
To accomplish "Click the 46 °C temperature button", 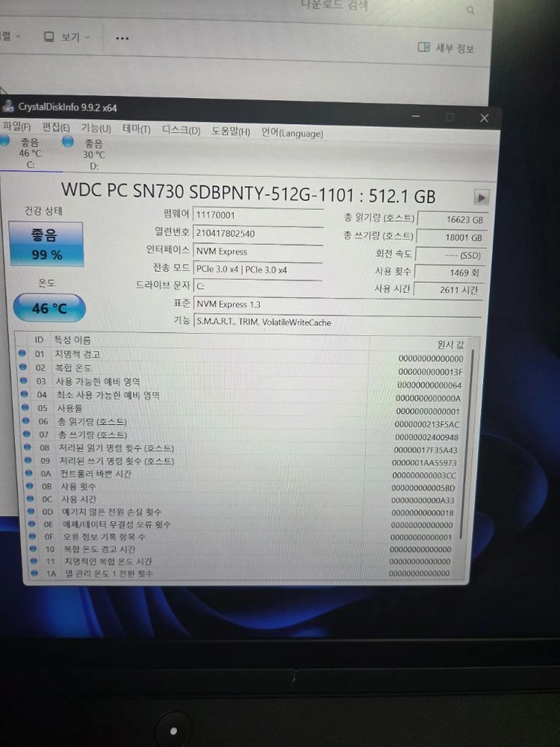I will click(49, 309).
